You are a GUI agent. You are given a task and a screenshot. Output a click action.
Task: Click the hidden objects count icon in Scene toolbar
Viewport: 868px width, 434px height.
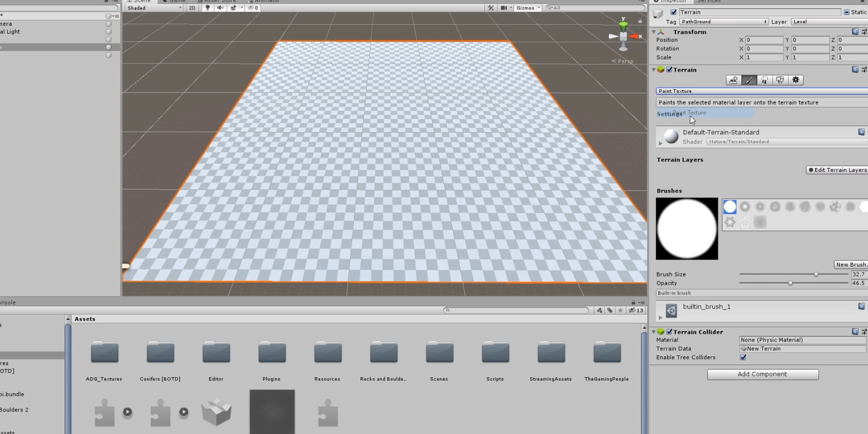253,8
